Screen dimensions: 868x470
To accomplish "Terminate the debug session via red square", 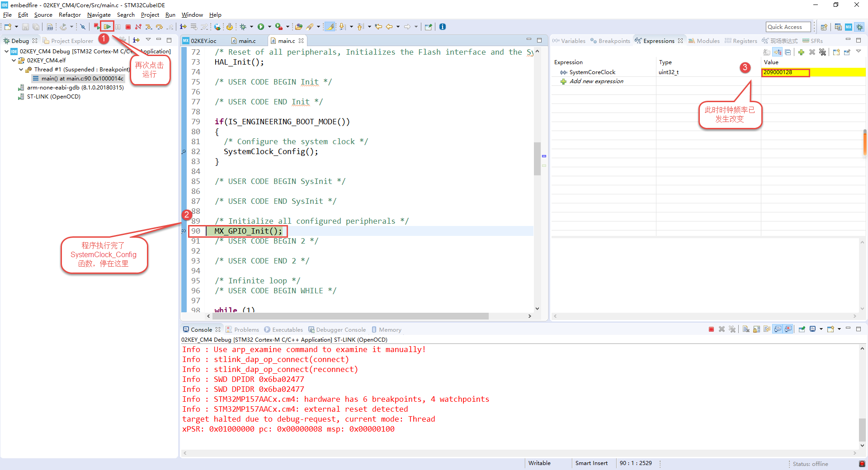I will point(128,27).
